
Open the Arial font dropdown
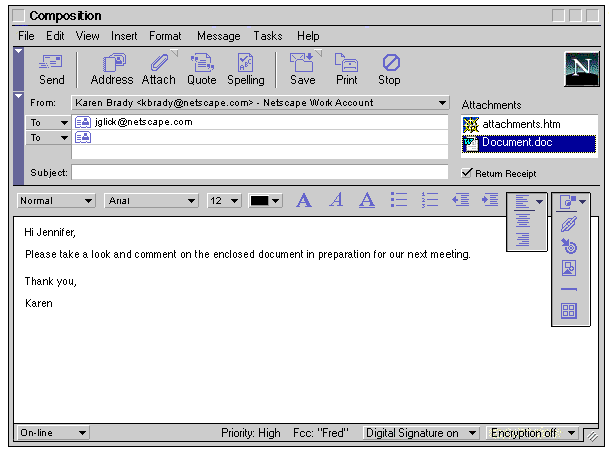pyautogui.click(x=151, y=200)
